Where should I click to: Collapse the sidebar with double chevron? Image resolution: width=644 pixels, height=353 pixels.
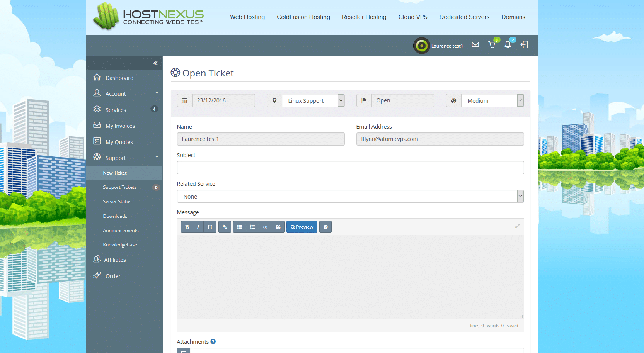click(x=155, y=63)
